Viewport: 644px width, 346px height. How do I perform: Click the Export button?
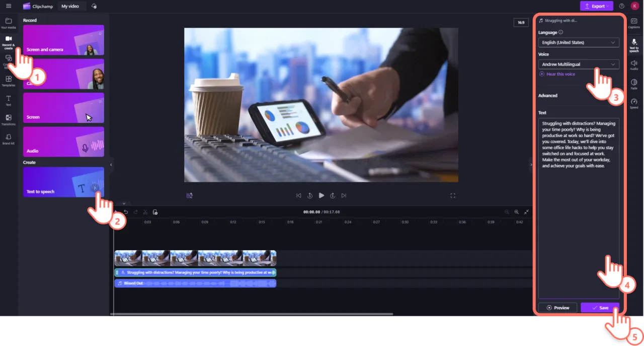pyautogui.click(x=596, y=6)
